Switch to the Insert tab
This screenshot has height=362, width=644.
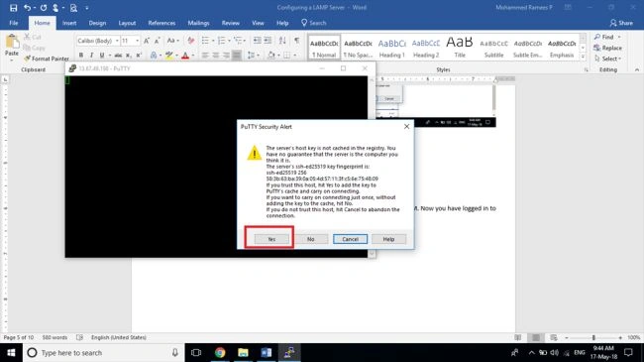click(x=69, y=23)
